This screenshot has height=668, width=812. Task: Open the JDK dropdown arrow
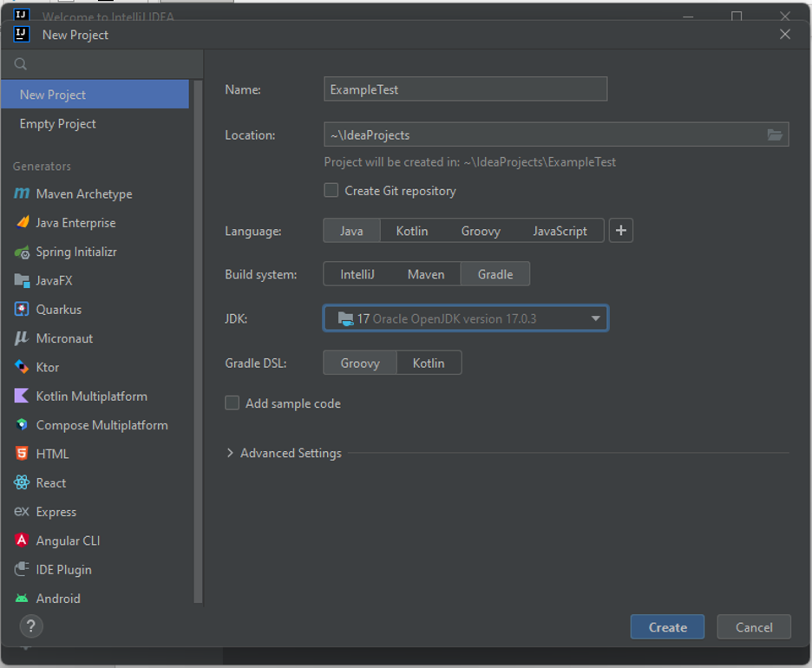click(x=595, y=318)
